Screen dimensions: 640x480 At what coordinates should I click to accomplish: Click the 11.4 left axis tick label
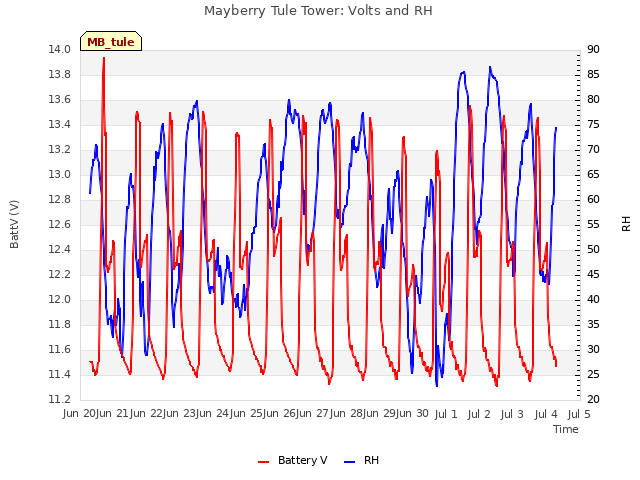coord(59,374)
